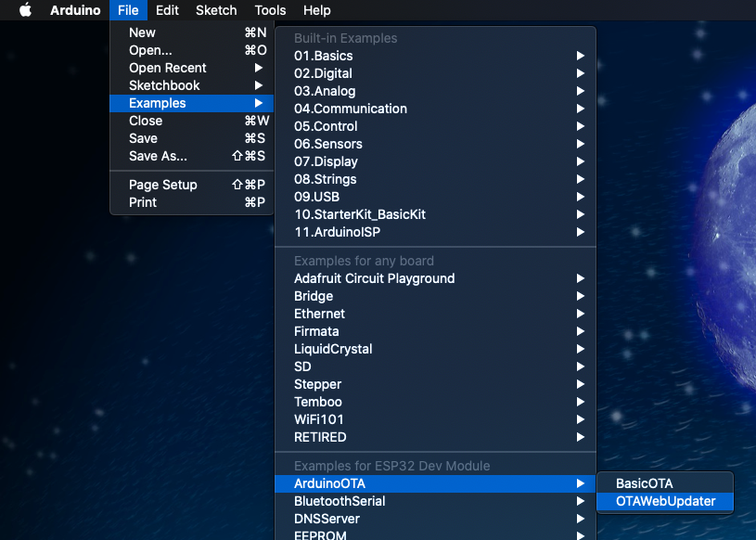Expand the 03.Analog examples

pos(435,91)
